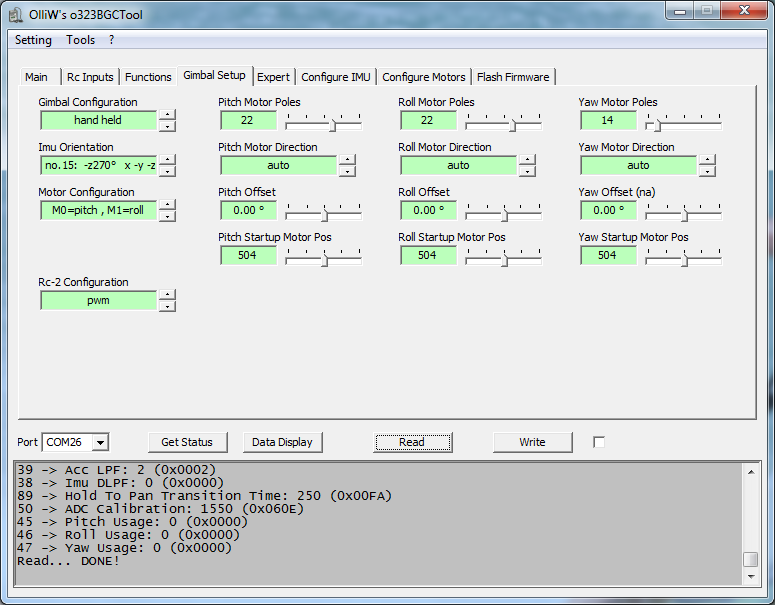
Task: Click up arrow of Yaw Motor Direction
Action: [x=707, y=160]
